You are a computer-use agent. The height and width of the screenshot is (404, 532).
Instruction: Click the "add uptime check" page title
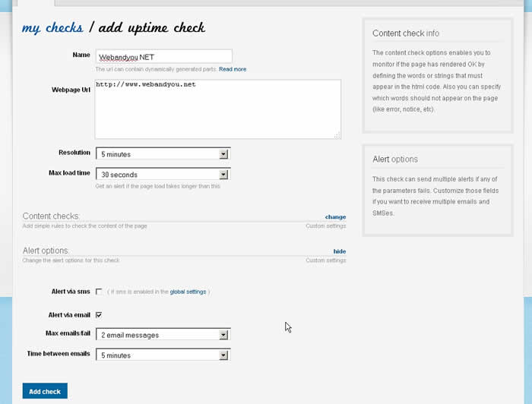click(152, 28)
